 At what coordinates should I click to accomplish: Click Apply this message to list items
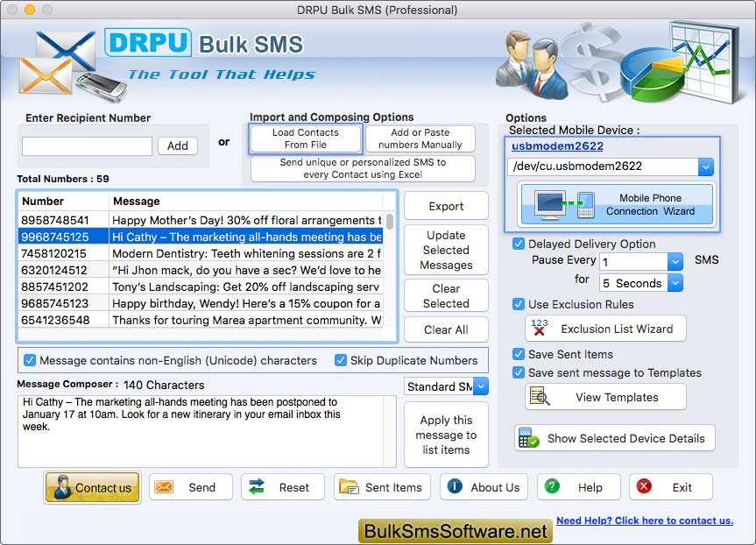(x=446, y=435)
